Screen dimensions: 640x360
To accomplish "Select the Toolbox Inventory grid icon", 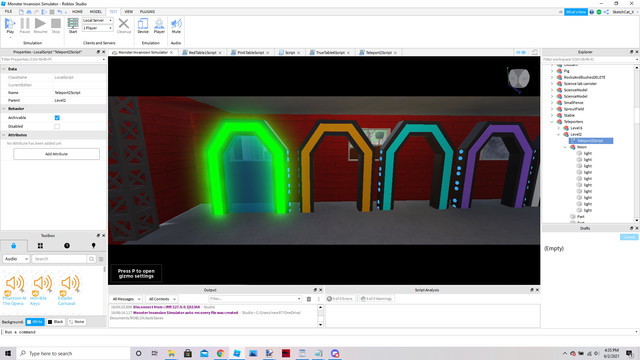I will point(40,246).
